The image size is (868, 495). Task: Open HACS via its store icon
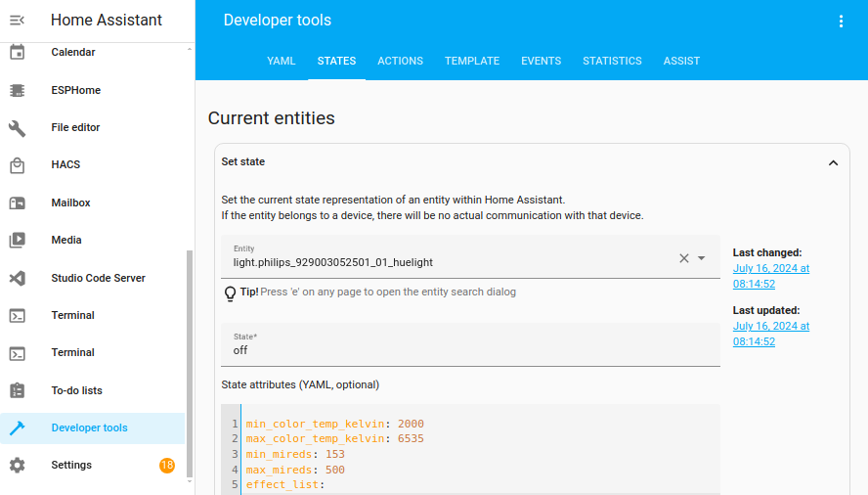[x=17, y=165]
